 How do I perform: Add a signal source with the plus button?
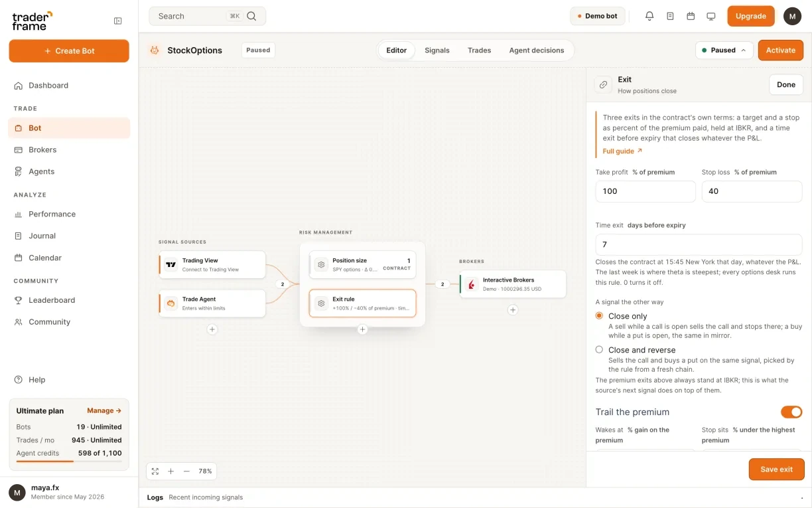tap(212, 329)
